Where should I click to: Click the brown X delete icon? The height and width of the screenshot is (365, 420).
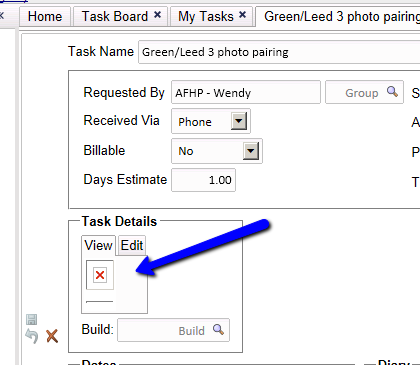pos(52,336)
